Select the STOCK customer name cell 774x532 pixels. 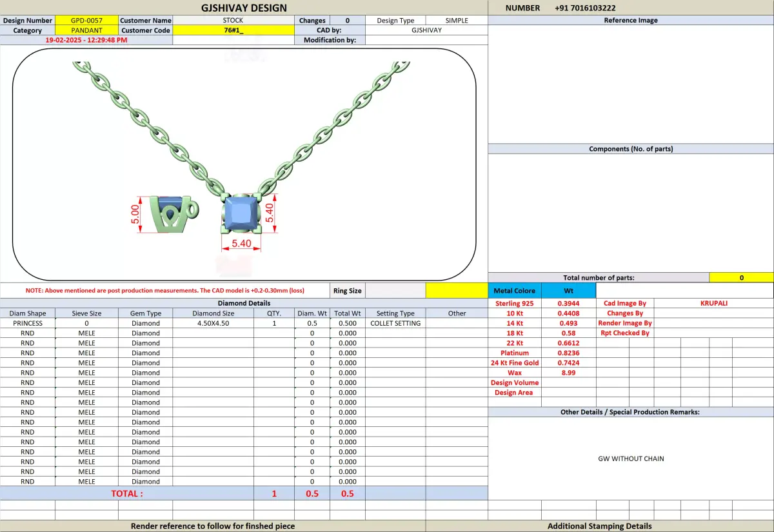coord(233,21)
